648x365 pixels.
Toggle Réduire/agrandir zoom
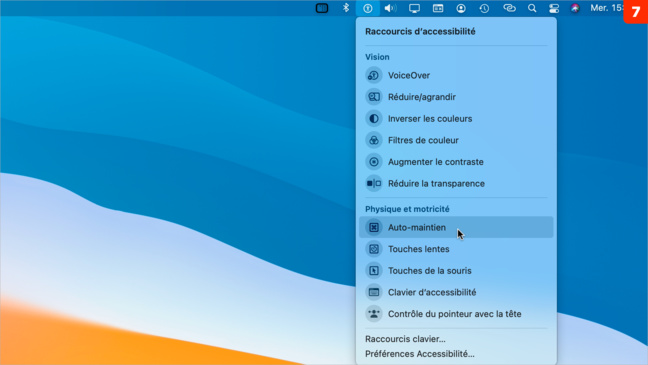click(x=456, y=97)
